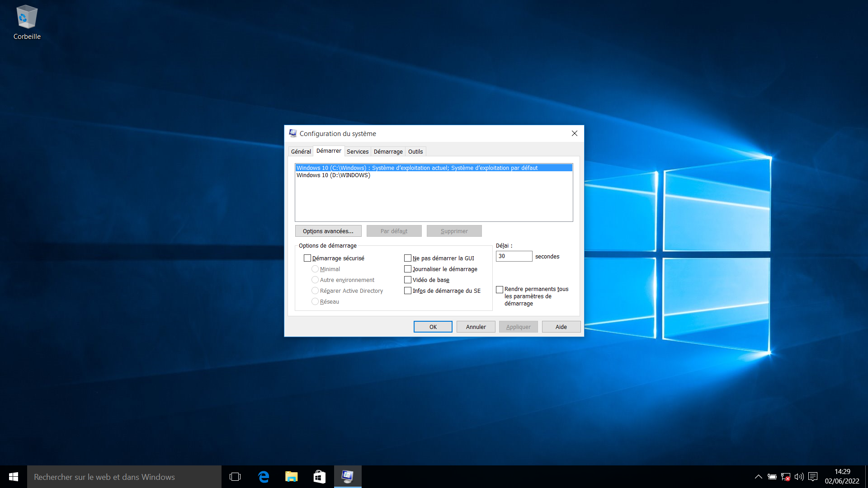Open help with the Aide button
The height and width of the screenshot is (488, 868).
coord(561,327)
